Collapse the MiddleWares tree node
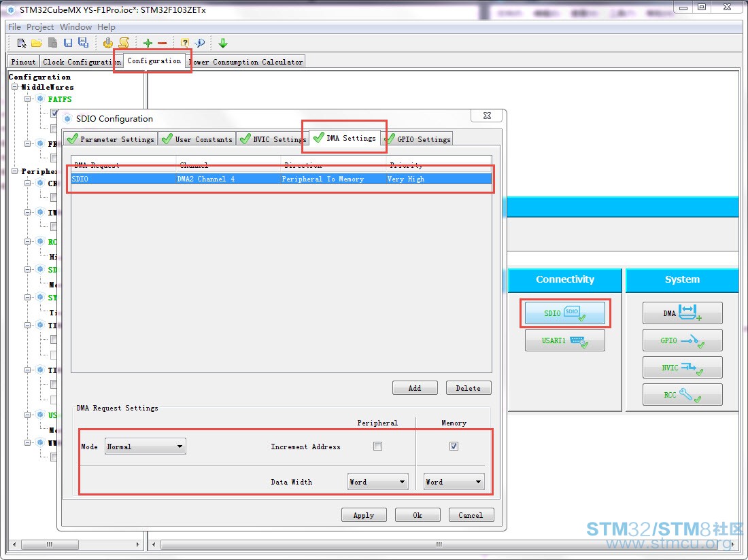The height and width of the screenshot is (560, 748). (15, 87)
